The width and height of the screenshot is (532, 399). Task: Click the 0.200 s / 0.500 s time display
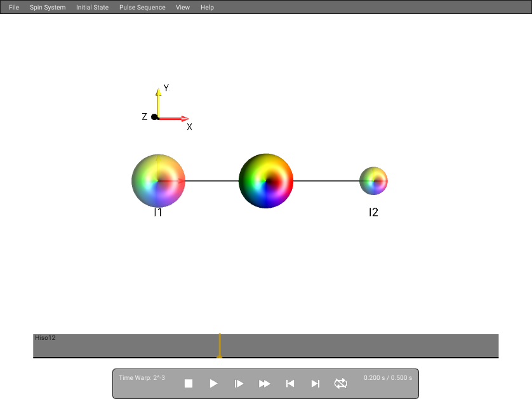pos(388,377)
